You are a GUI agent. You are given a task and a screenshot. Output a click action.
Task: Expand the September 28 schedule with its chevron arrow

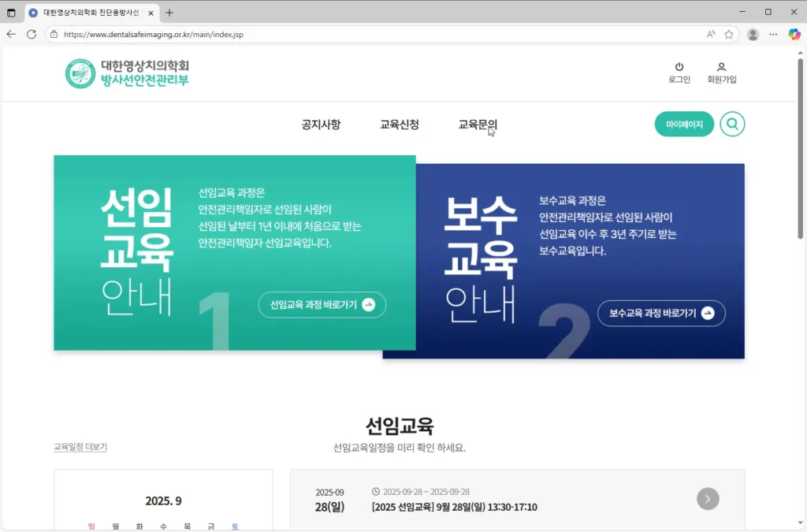[x=707, y=499]
